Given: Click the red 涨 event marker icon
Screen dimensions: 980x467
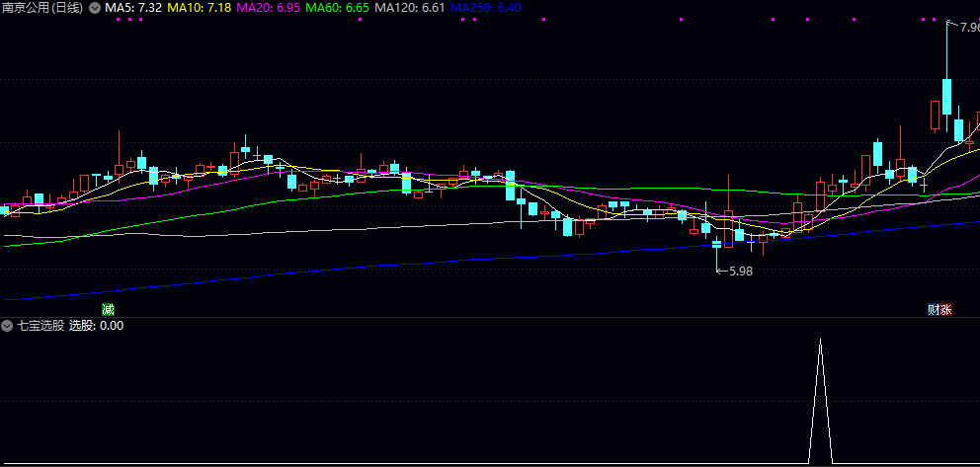Looking at the screenshot, I should (x=945, y=309).
